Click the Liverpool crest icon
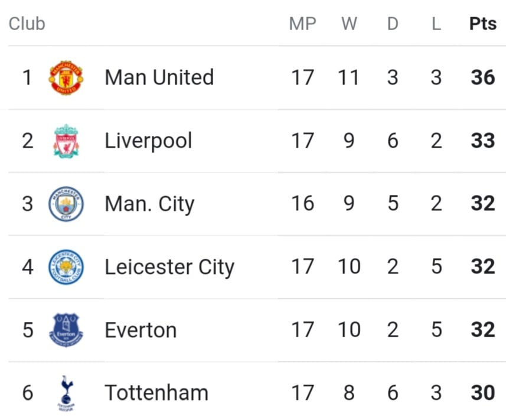506x420 pixels. coord(66,141)
